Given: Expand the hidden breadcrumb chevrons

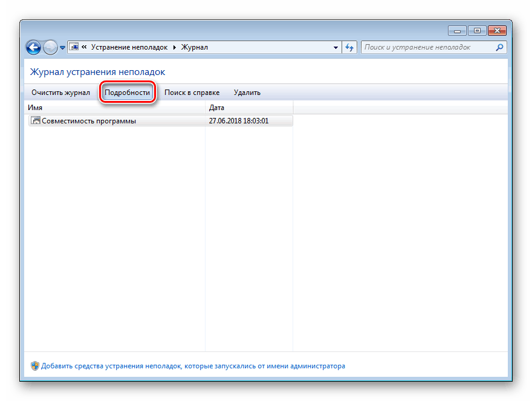Looking at the screenshot, I should [x=84, y=47].
